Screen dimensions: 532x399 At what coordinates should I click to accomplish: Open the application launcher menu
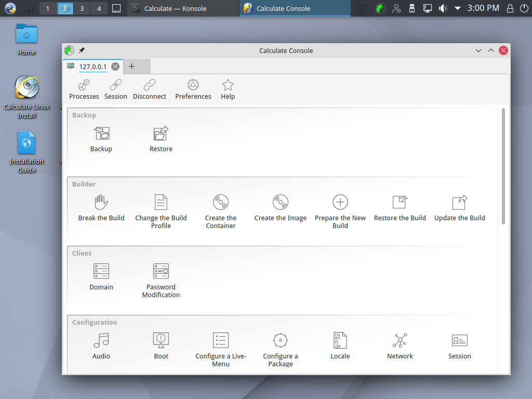[x=10, y=8]
